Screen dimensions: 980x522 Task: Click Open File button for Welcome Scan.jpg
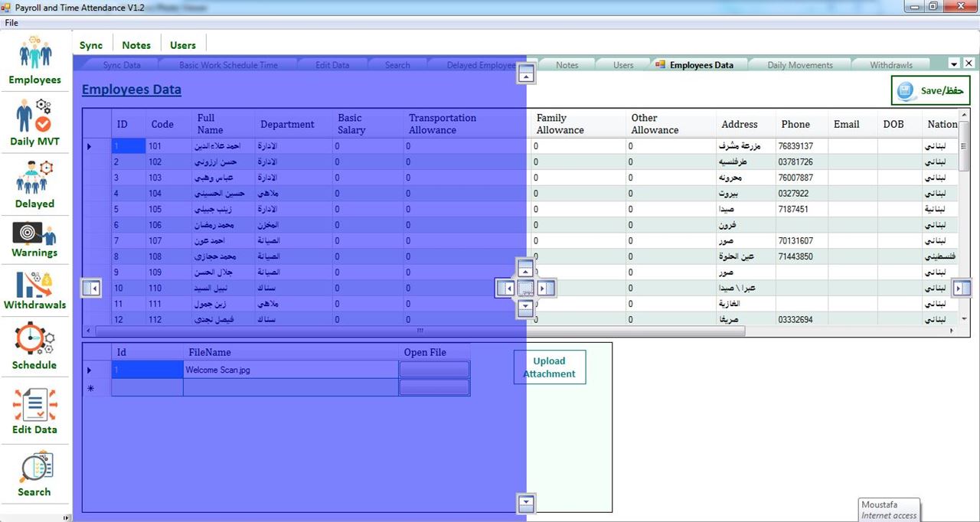click(x=434, y=370)
